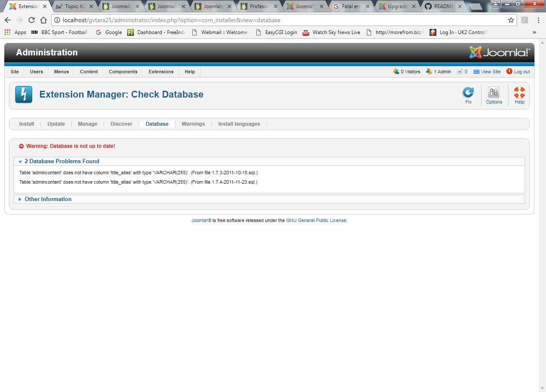Image resolution: width=546 pixels, height=392 pixels.
Task: Switch to the Warnings submenu tab
Action: click(193, 124)
